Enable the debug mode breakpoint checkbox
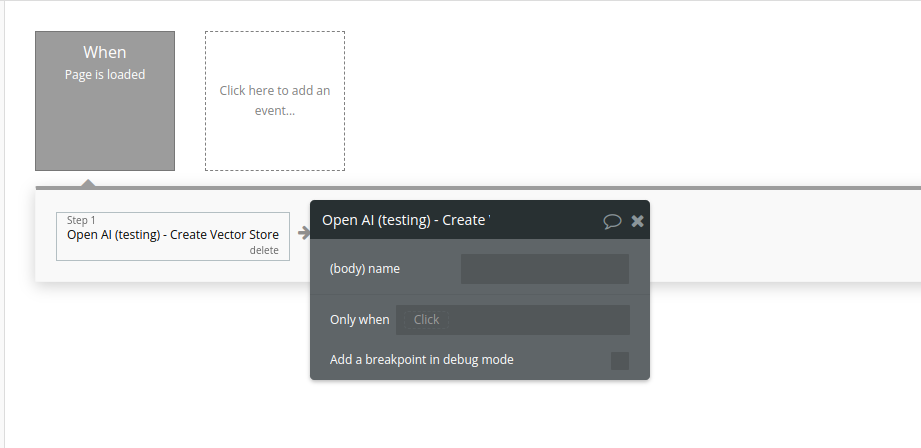Image resolution: width=921 pixels, height=448 pixels. tap(619, 360)
